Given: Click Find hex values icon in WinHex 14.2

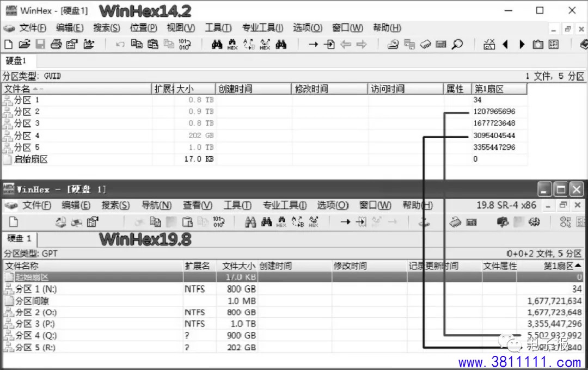Looking at the screenshot, I should (232, 44).
